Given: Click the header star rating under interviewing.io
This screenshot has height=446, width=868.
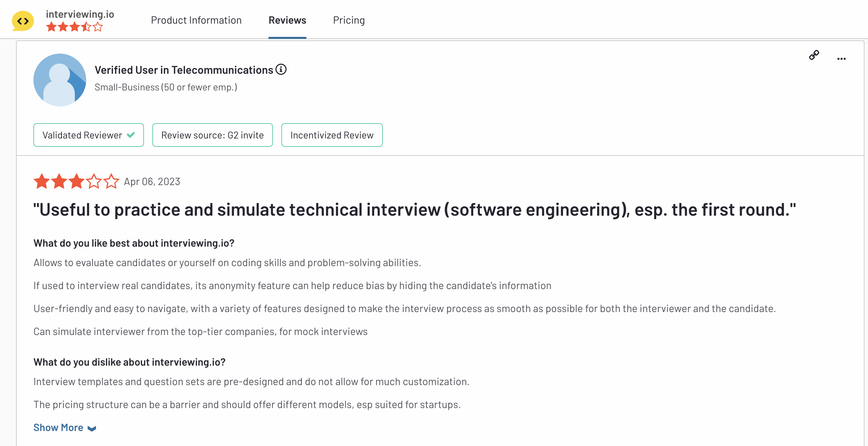Looking at the screenshot, I should pos(74,27).
